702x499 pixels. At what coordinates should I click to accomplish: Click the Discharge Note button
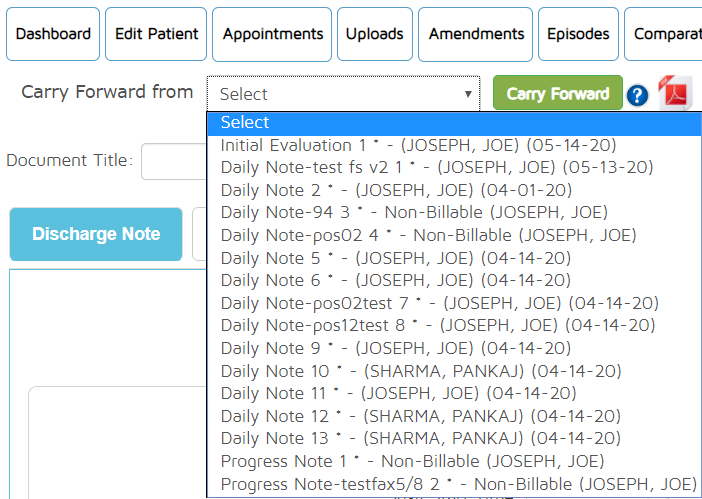coord(96,234)
